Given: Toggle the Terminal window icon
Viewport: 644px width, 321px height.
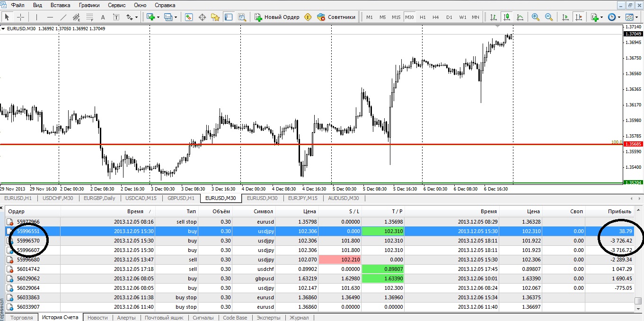Looking at the screenshot, I should [x=229, y=17].
